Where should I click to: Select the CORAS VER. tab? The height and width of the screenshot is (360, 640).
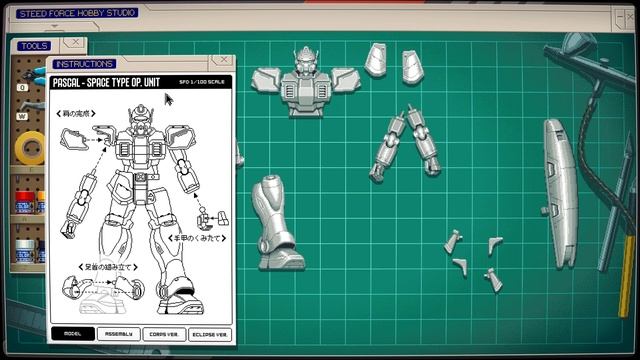164,334
